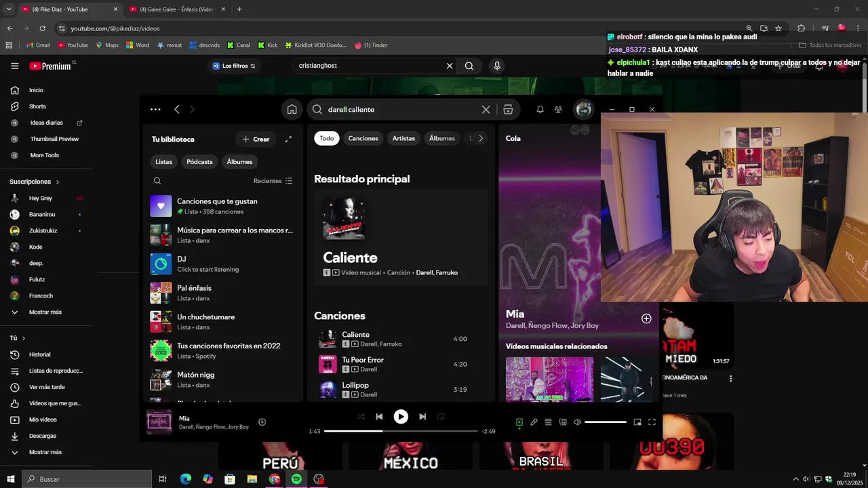Open Spotify from Windows taskbar

click(x=296, y=479)
